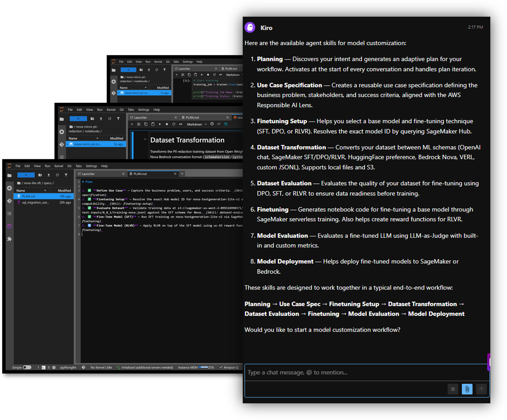The height and width of the screenshot is (420, 507).
Task: Restart the kernel in top window toolbar
Action: tap(214, 75)
